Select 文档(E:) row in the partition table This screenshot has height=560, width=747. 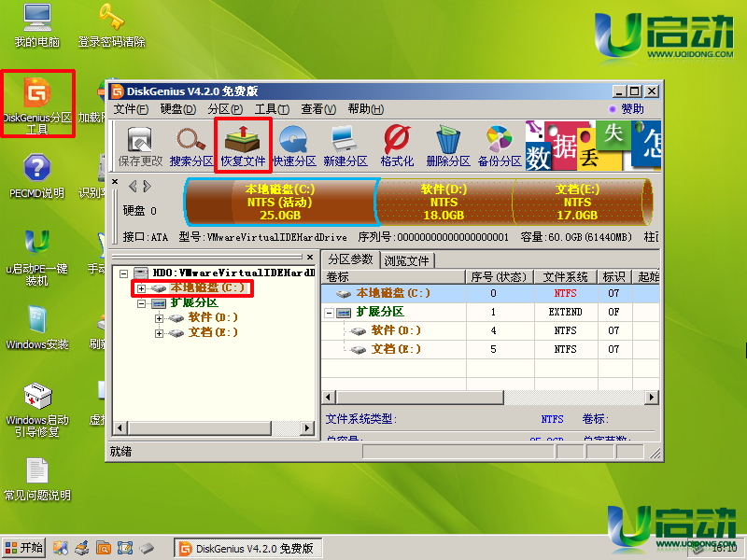(490, 349)
